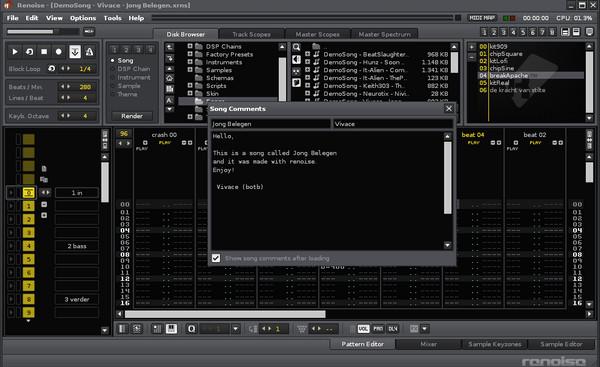This screenshot has width=600, height=367.
Task: Add instrument slot with plus icon
Action: click(471, 47)
